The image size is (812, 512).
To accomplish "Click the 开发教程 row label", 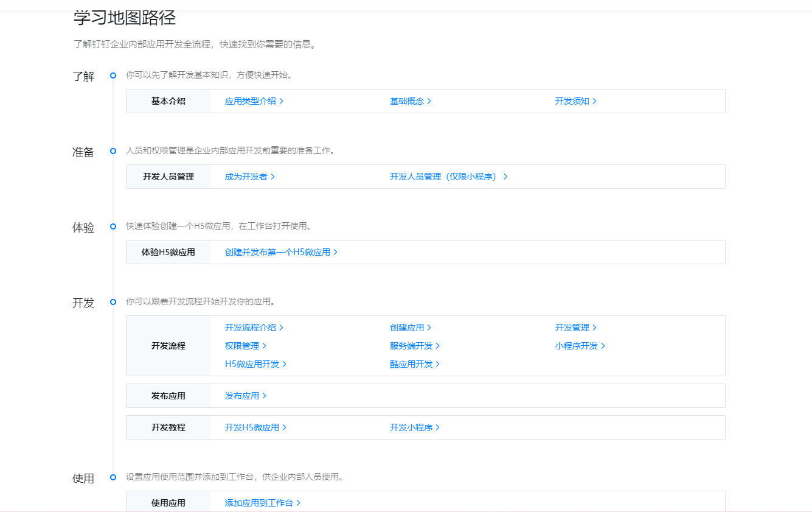I will [168, 427].
